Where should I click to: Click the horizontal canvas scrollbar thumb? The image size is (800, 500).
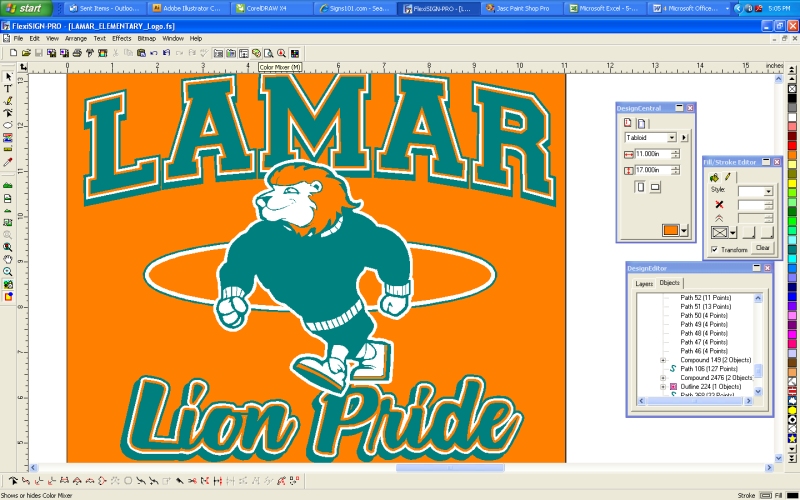[x=450, y=467]
